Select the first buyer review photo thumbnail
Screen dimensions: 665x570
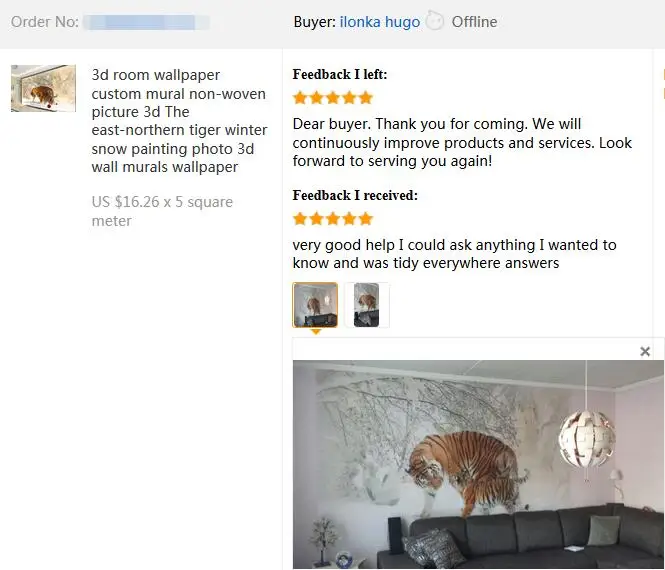315,305
